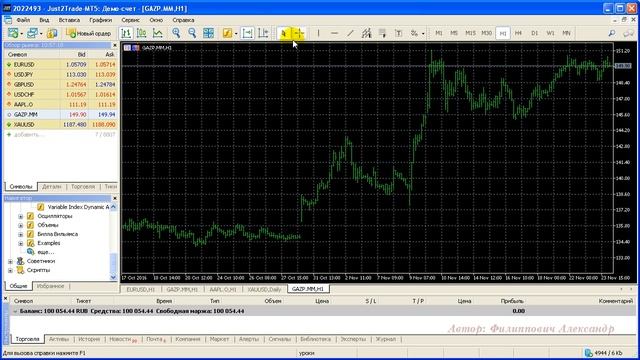Set timeframe to M15
Image resolution: width=640 pixels, height=360 pixels.
click(x=470, y=33)
